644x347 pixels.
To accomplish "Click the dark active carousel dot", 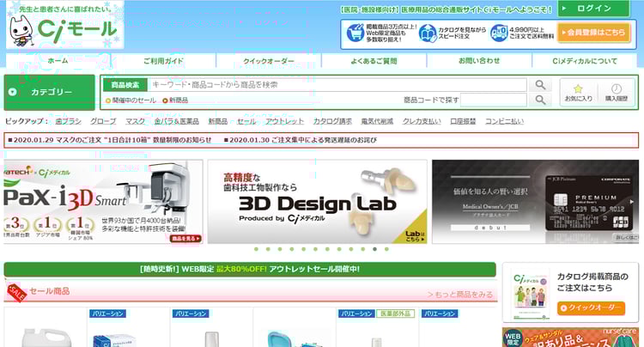I will point(374,249).
